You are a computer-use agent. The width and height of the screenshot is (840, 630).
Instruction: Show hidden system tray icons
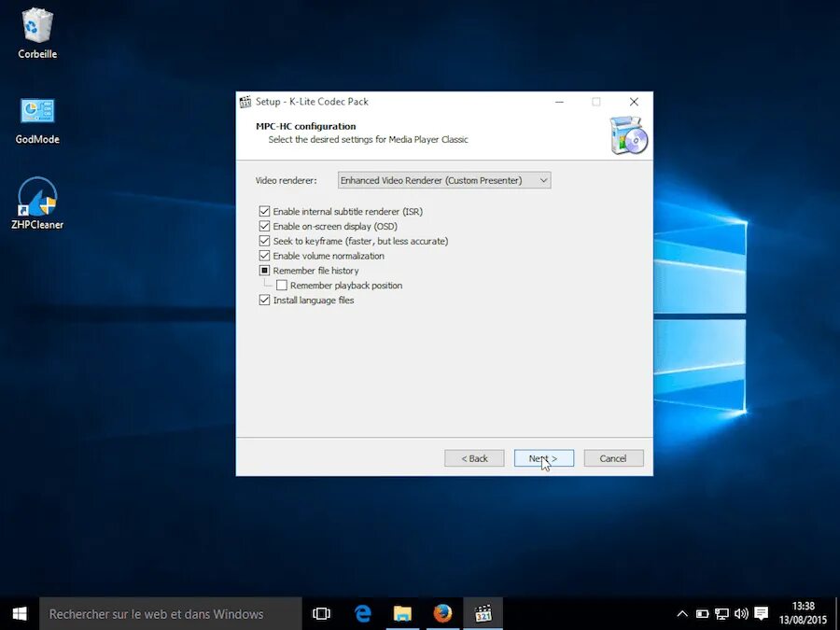tap(682, 614)
